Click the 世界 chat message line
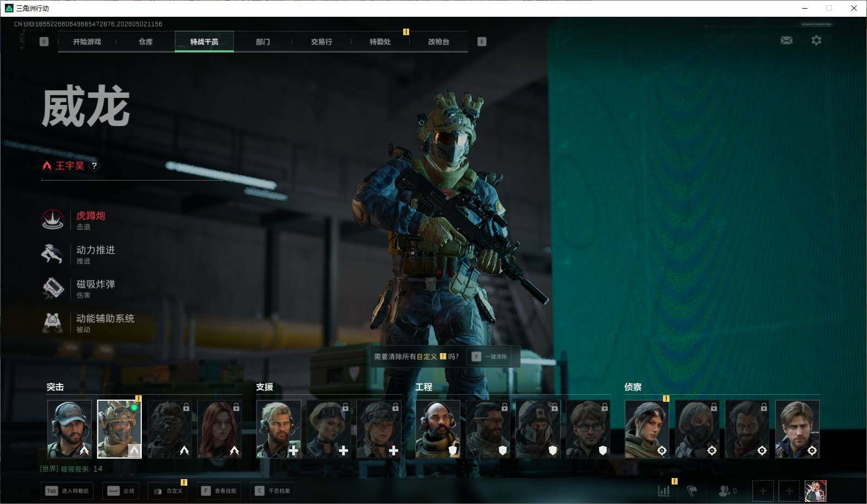867x504 pixels. [71, 469]
